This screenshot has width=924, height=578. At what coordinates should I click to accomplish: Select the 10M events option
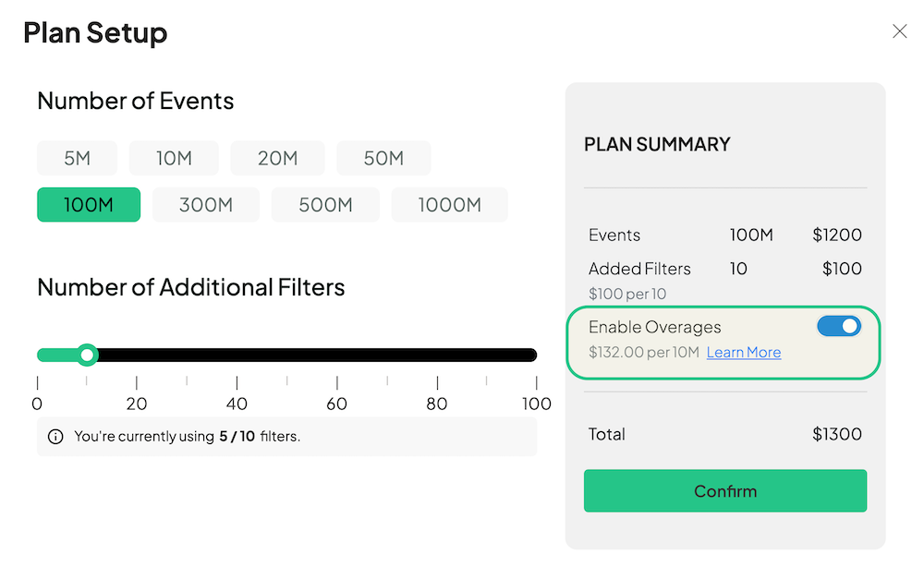click(174, 158)
